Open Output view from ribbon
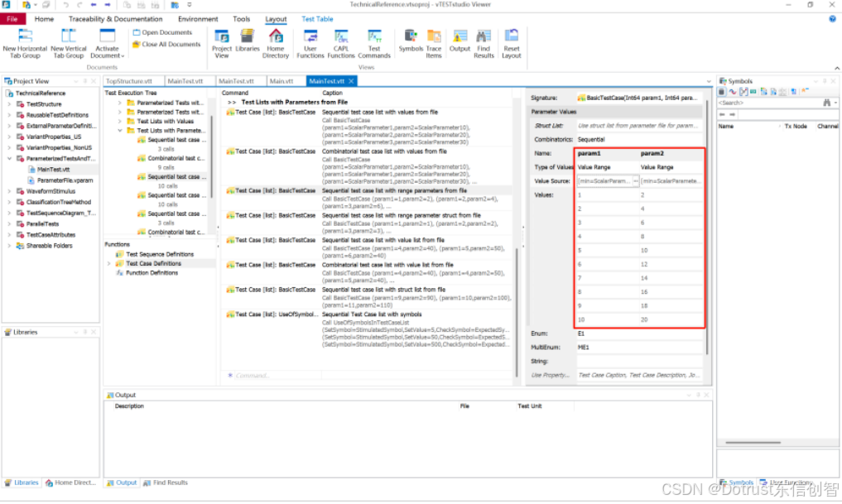842x504 pixels. pos(459,41)
